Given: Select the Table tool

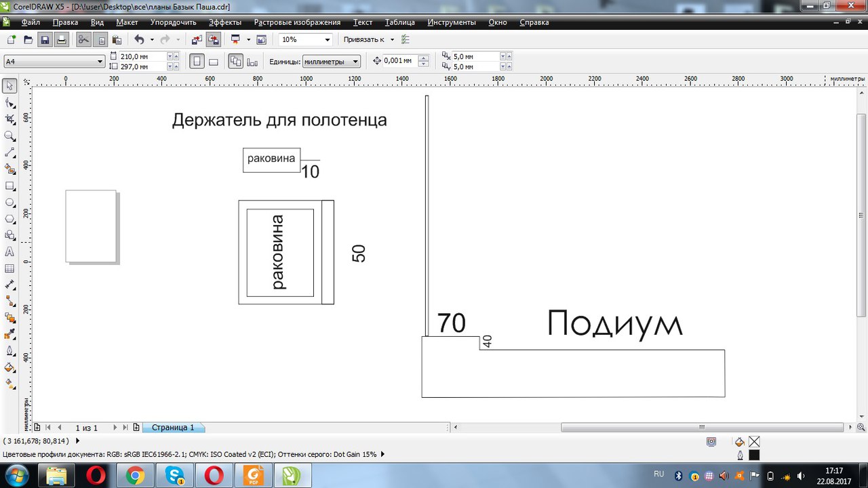Looking at the screenshot, I should click(x=9, y=268).
